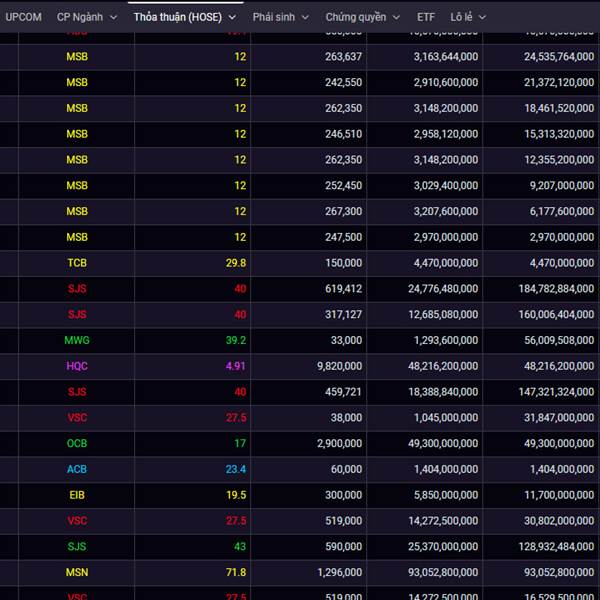Click SJS ticker with volume 619,412
600x600 pixels.
pos(77,289)
